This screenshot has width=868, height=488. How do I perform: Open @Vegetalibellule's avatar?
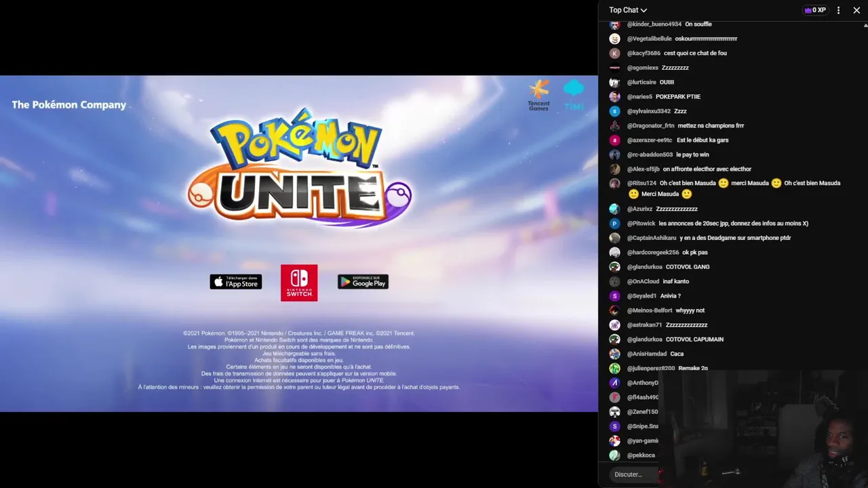614,39
